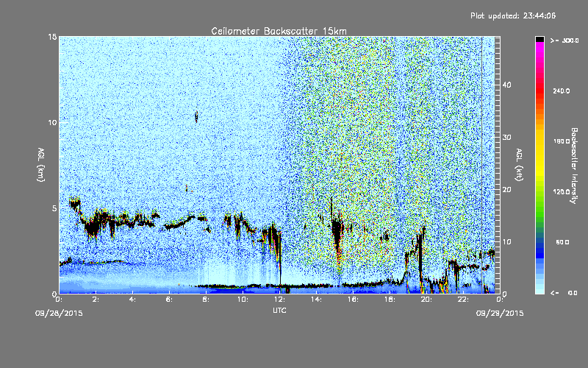Select the end date '09/29/2015'
This screenshot has width=588, height=368.
(x=500, y=313)
